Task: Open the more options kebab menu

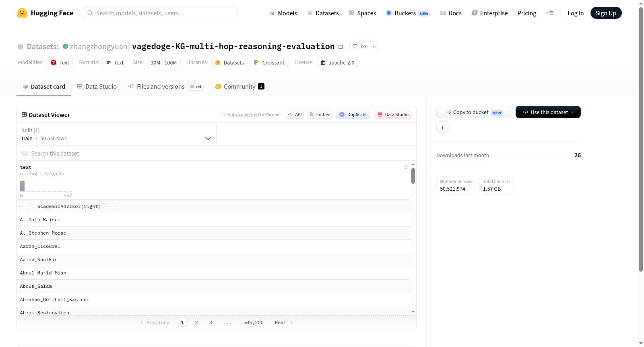Action: (x=442, y=127)
